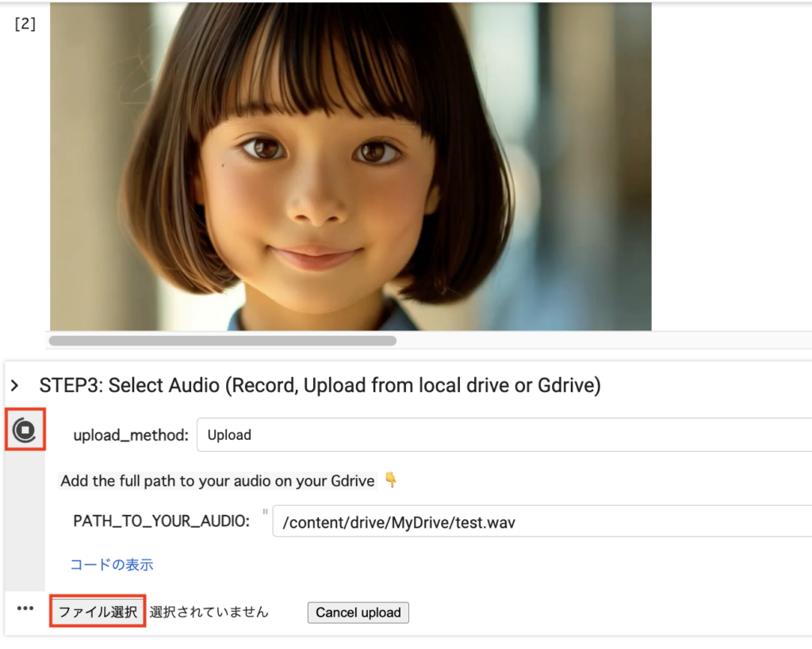Stop the running STEP3 cell

25,430
